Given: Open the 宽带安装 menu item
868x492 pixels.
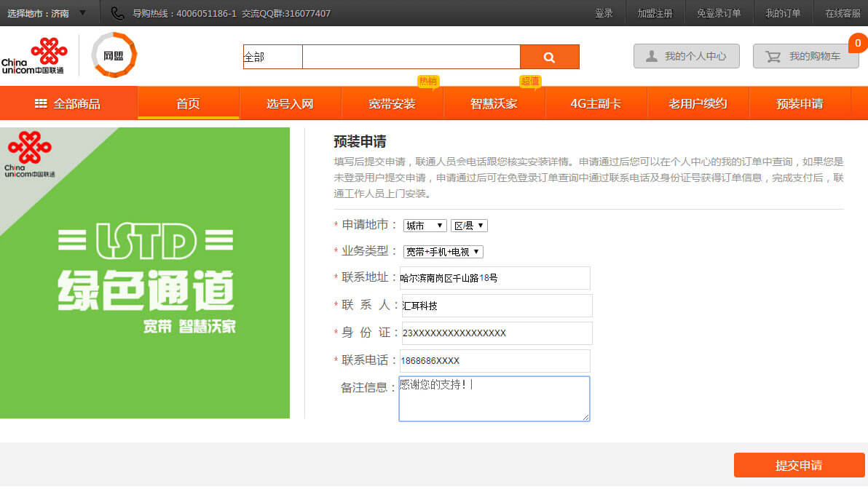Looking at the screenshot, I should click(x=392, y=103).
